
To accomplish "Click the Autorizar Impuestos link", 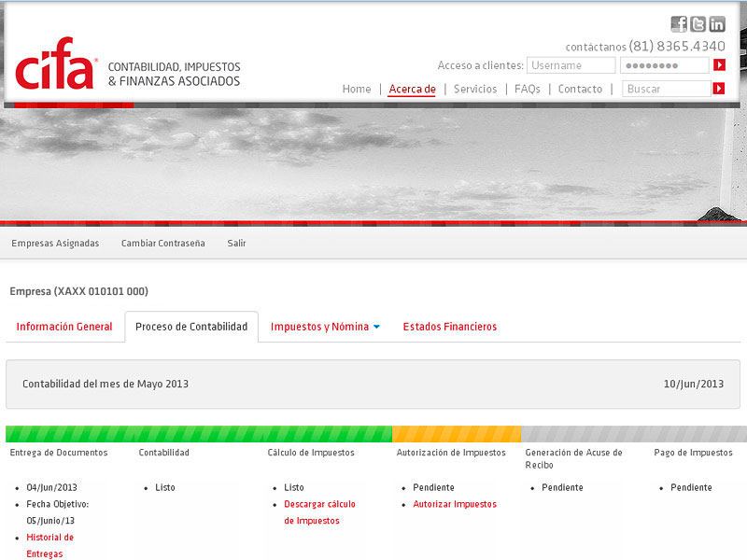I will pos(455,504).
